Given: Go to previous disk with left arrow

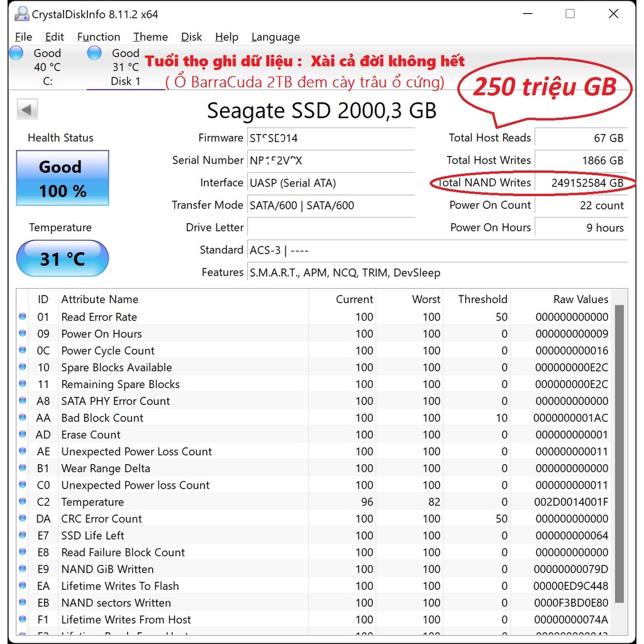Looking at the screenshot, I should (27, 109).
